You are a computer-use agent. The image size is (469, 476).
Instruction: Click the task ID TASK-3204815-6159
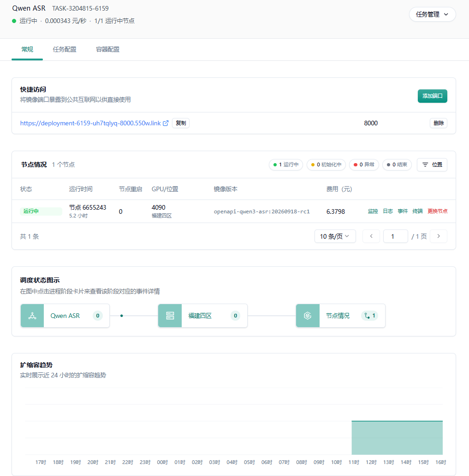(x=80, y=8)
